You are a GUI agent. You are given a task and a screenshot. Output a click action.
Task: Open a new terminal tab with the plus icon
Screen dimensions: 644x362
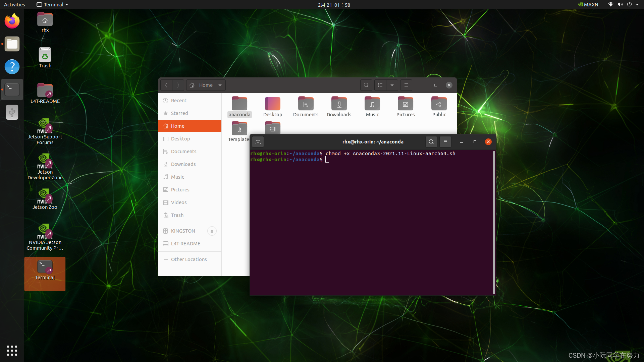pyautogui.click(x=258, y=142)
